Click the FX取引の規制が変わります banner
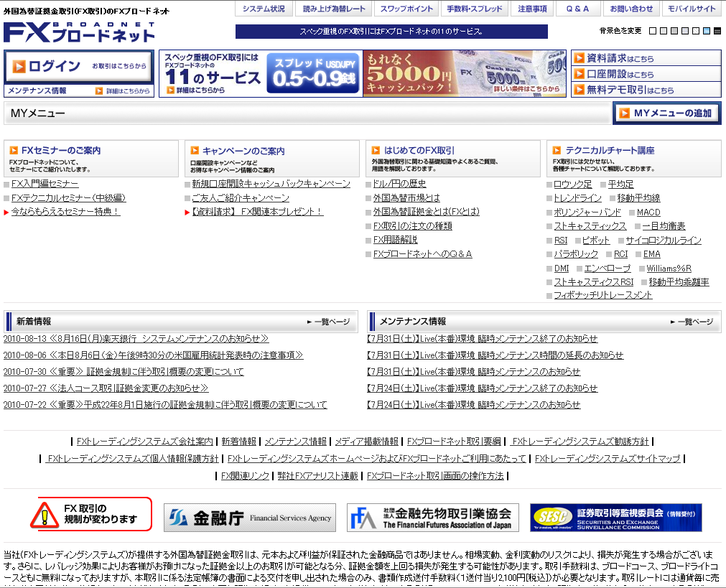Image resolution: width=726 pixels, height=588 pixels. click(90, 514)
